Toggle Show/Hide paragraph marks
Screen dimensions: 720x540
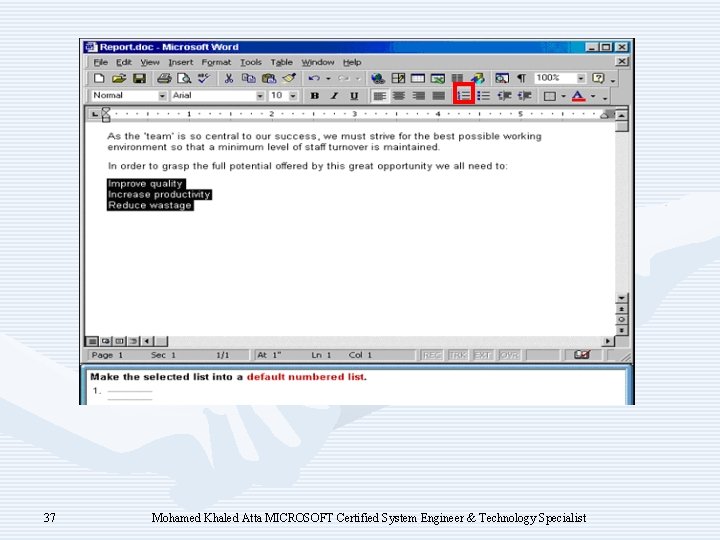tap(522, 79)
